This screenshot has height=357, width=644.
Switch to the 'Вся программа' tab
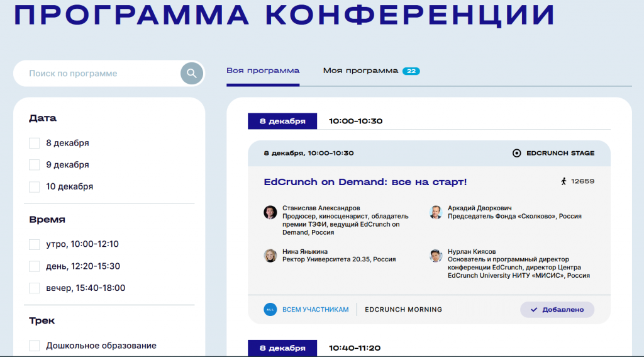263,71
